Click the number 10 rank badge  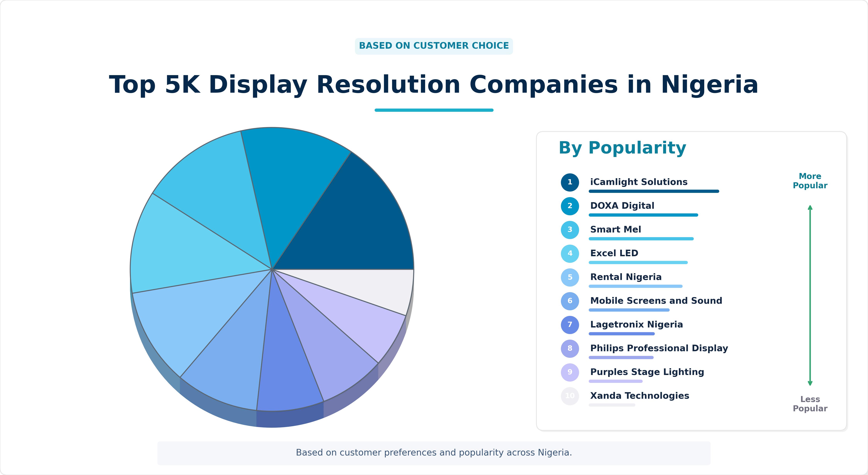[570, 396]
